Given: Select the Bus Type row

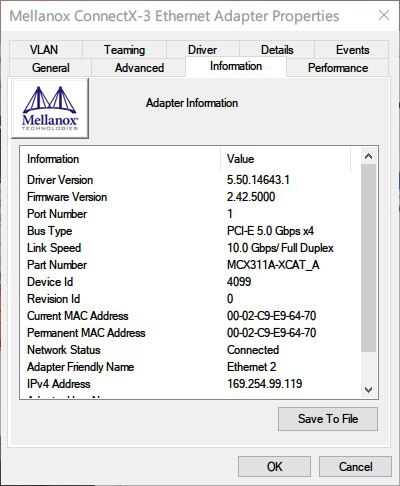Looking at the screenshot, I should point(190,231).
